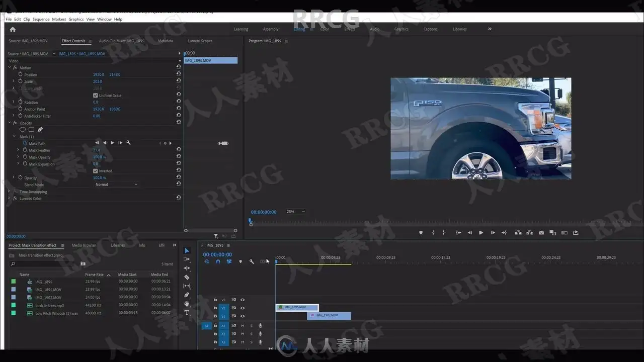Open the Graphics menu
The width and height of the screenshot is (644, 362).
pyautogui.click(x=76, y=19)
